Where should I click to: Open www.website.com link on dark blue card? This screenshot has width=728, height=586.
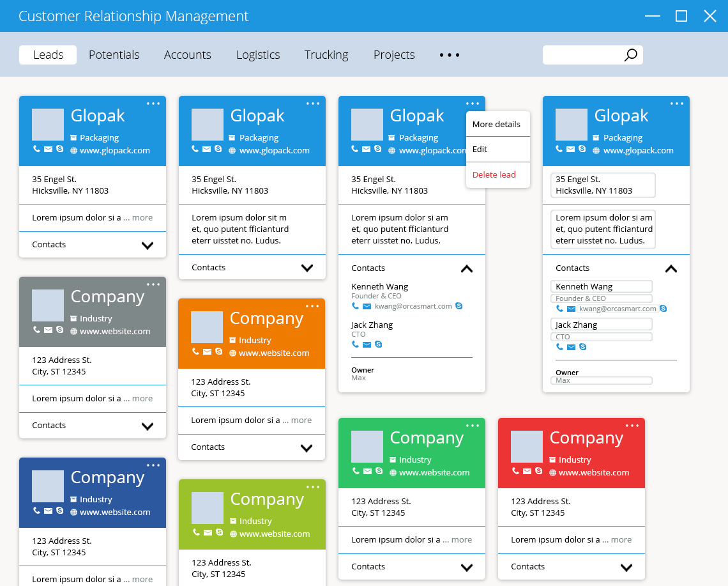(x=115, y=512)
